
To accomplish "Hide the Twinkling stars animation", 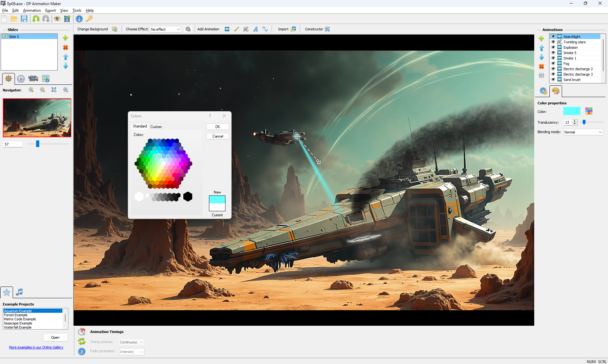I will pyautogui.click(x=553, y=42).
